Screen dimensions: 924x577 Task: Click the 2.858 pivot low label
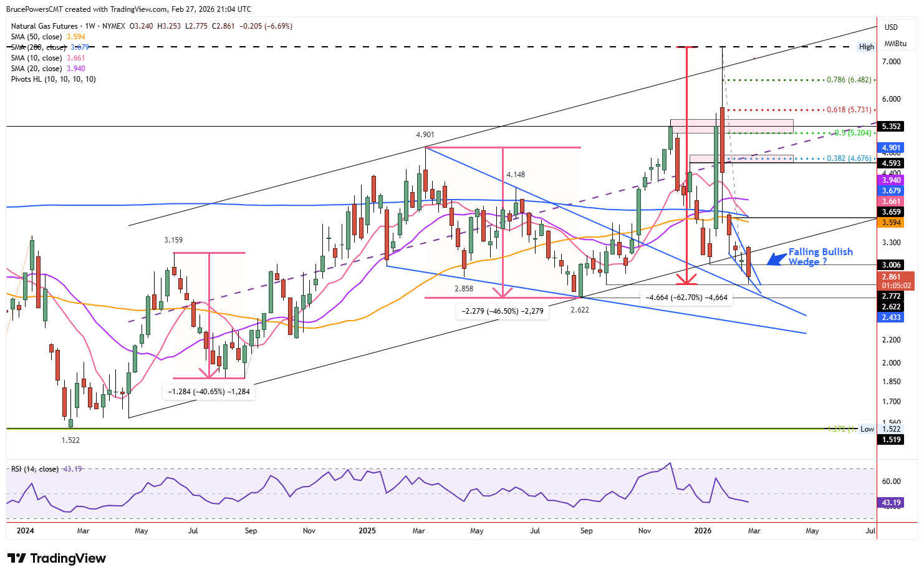click(464, 289)
